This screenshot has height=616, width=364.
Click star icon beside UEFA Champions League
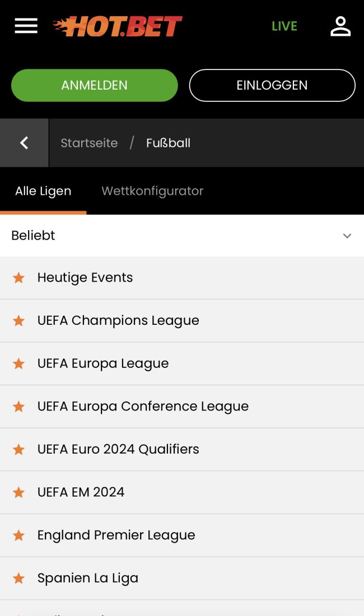coord(19,321)
